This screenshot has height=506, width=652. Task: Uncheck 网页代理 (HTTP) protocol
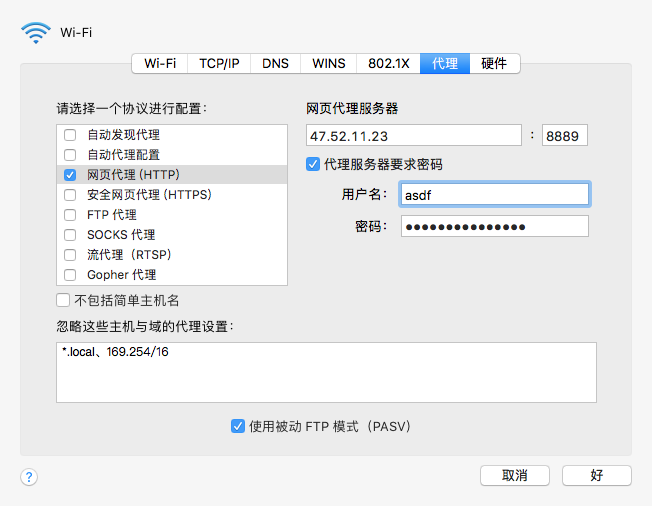pyautogui.click(x=70, y=175)
